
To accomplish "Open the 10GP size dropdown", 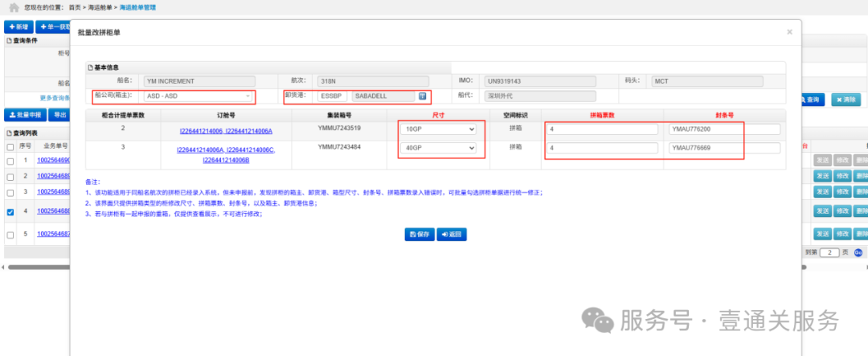I will click(438, 129).
